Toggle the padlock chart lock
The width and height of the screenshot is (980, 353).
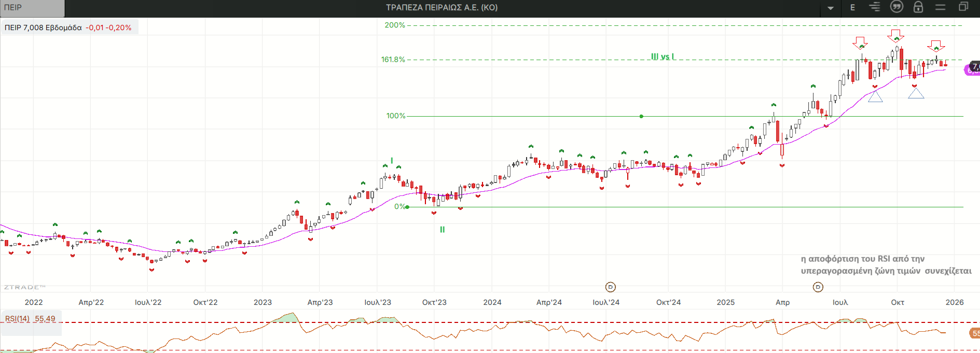(x=918, y=7)
